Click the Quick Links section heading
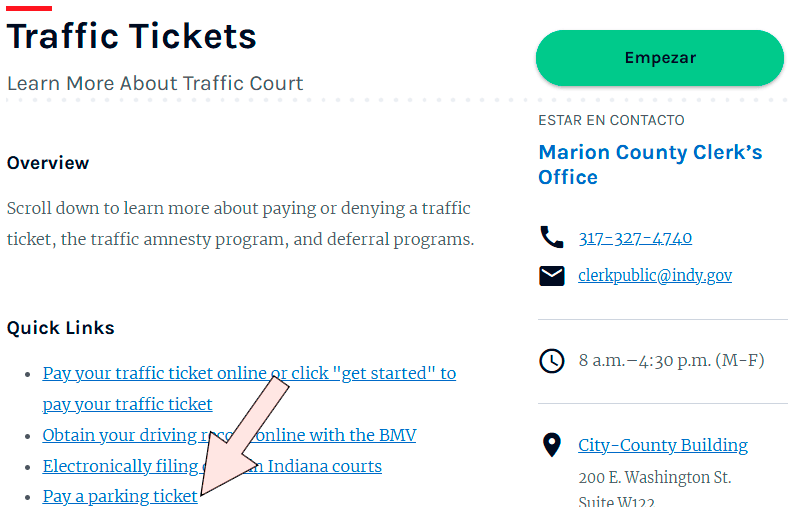Screen dimensions: 788x507 point(61,328)
